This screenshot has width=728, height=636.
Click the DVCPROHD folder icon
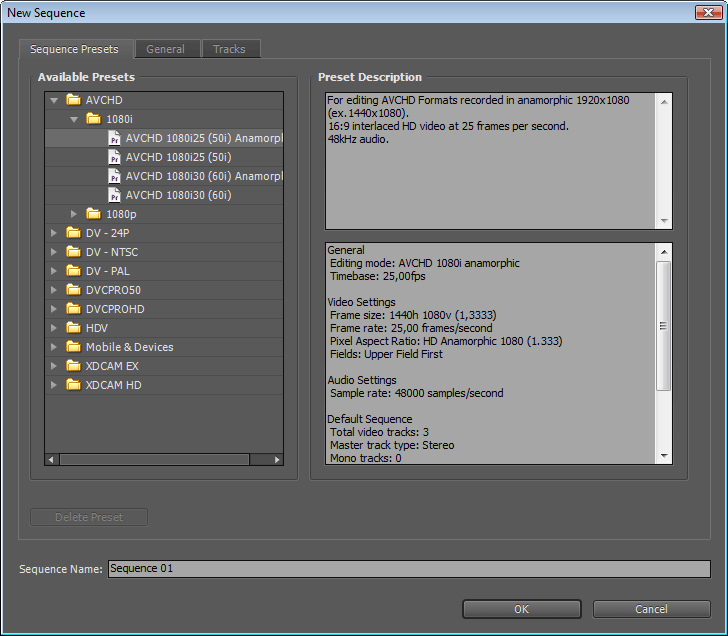(x=73, y=309)
